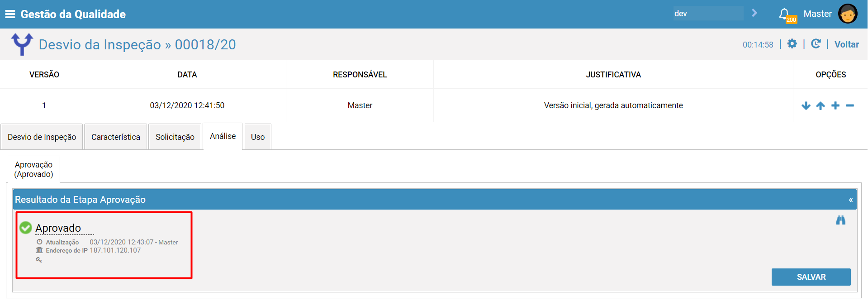Screen dimensions: 868x306
Task: Select the Análise tab
Action: (x=223, y=136)
